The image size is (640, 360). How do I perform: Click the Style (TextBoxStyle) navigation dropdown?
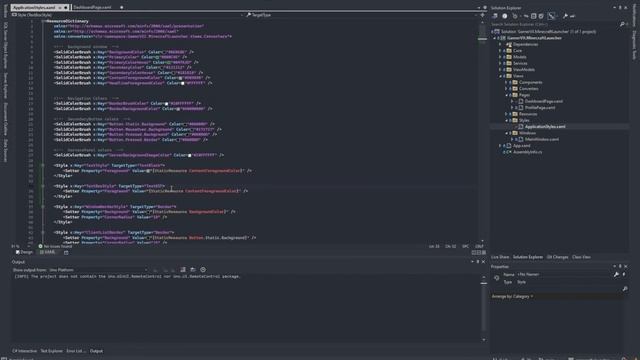click(127, 15)
